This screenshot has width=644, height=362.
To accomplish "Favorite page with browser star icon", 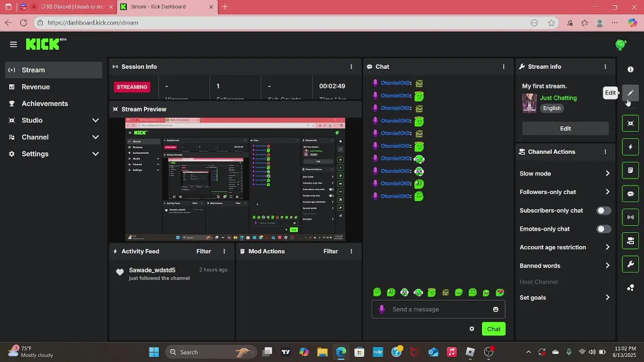I will pos(551,23).
